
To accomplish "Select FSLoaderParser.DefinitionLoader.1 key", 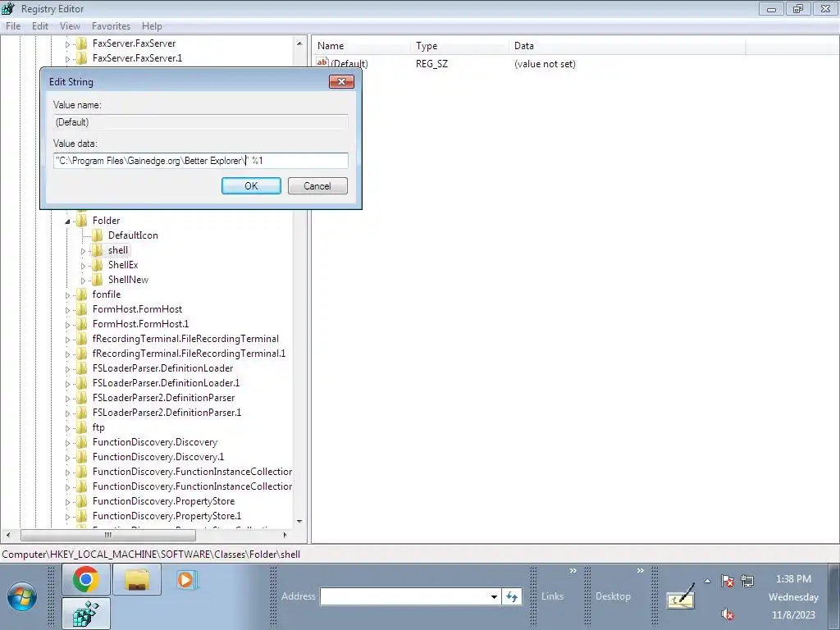I will click(x=166, y=383).
